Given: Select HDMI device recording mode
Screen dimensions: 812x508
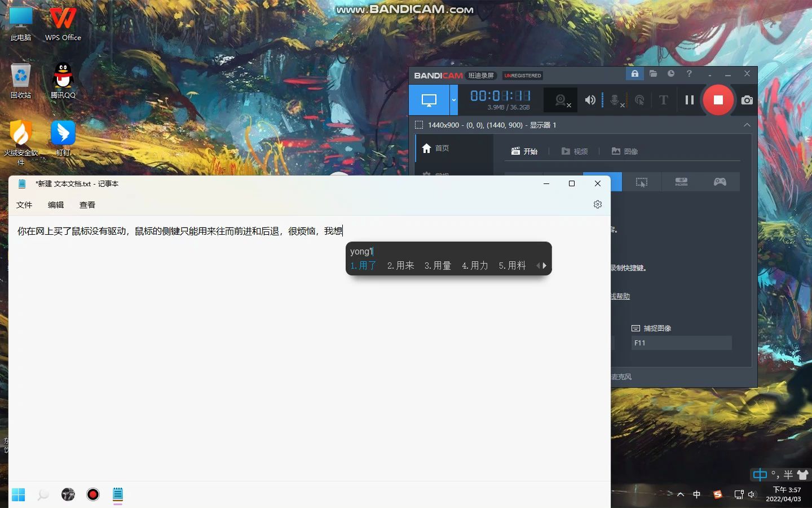Looking at the screenshot, I should coord(681,182).
